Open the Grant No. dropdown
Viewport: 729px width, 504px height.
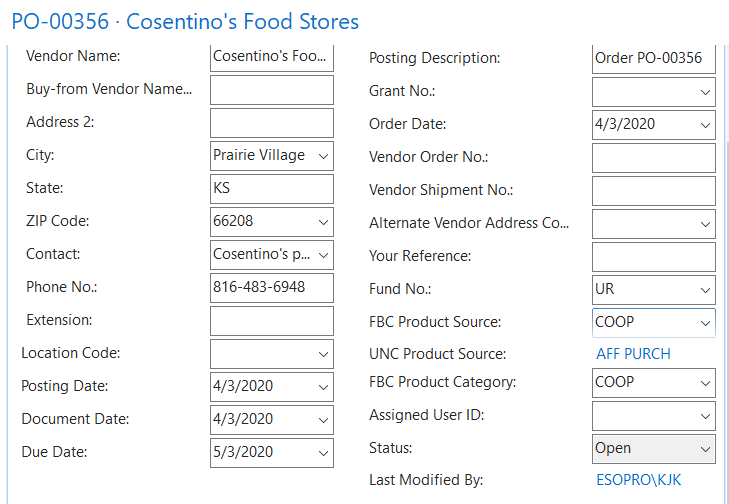(x=705, y=92)
